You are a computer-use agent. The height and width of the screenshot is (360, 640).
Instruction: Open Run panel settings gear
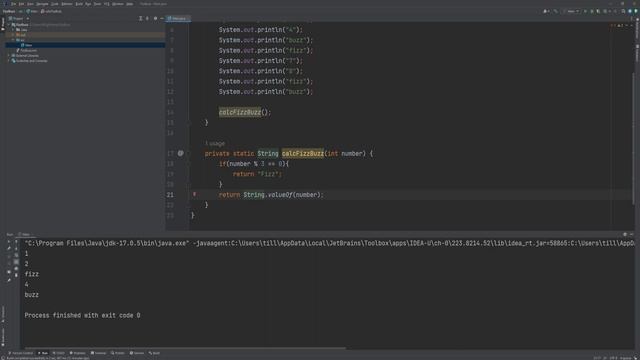625,234
